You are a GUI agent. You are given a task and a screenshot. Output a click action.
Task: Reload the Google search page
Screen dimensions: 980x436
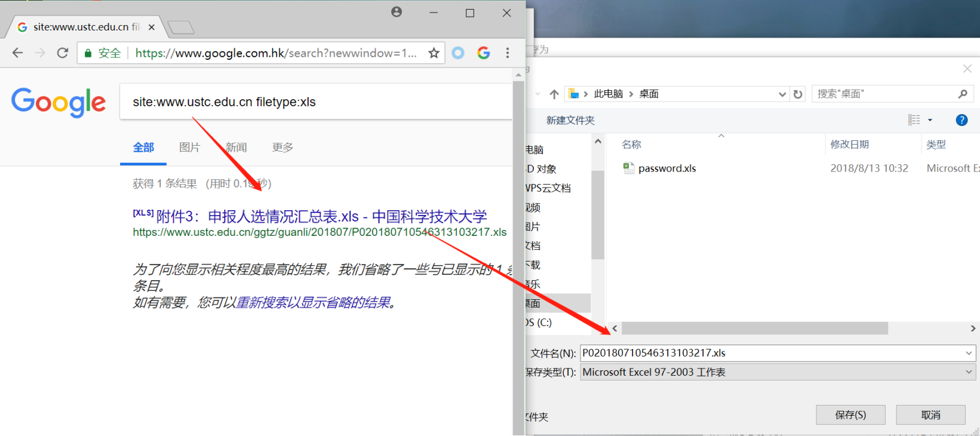(x=62, y=53)
